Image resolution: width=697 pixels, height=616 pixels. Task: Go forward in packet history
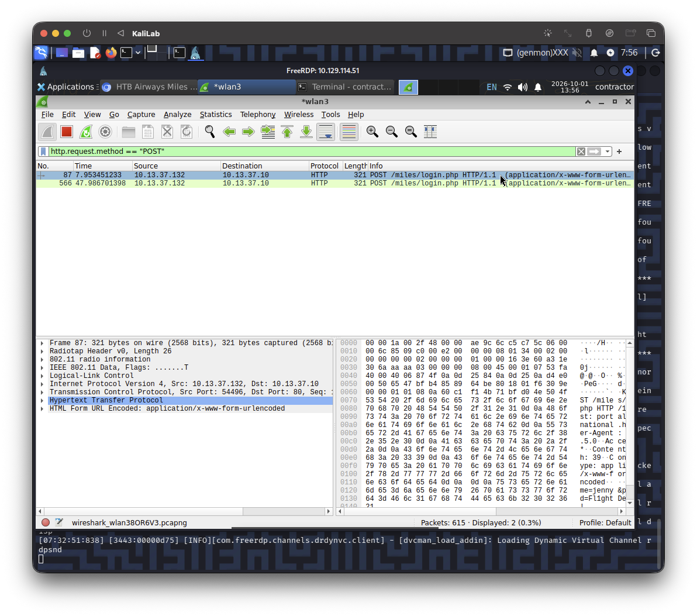point(249,132)
